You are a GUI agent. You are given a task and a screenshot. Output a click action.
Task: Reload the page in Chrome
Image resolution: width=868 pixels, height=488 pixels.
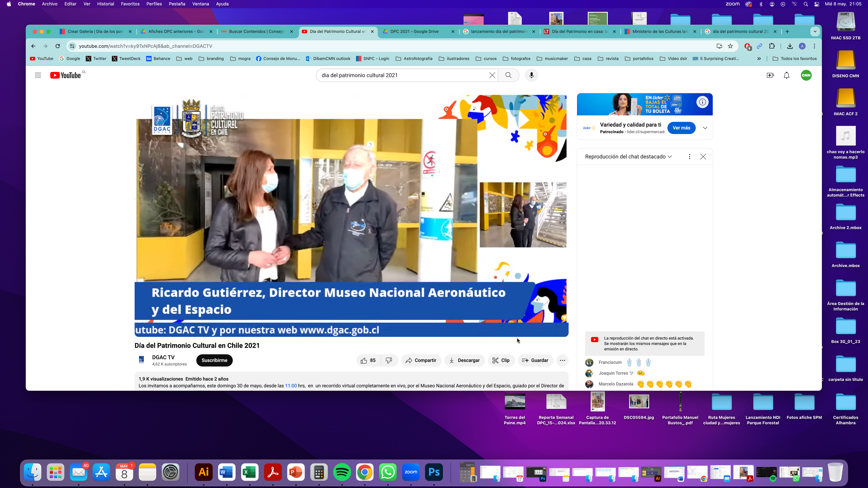58,46
